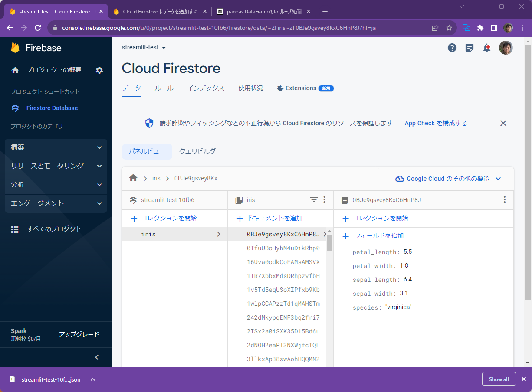Open the overflow menu of the iris panel

(x=324, y=199)
